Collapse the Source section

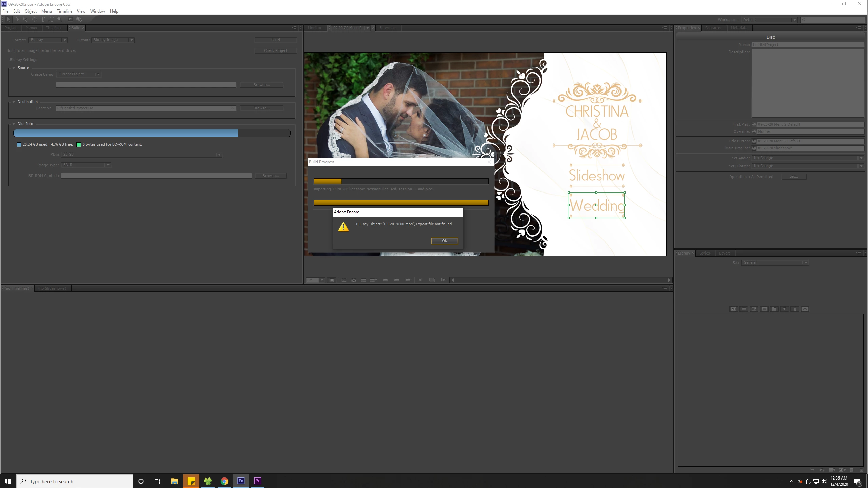[14, 68]
